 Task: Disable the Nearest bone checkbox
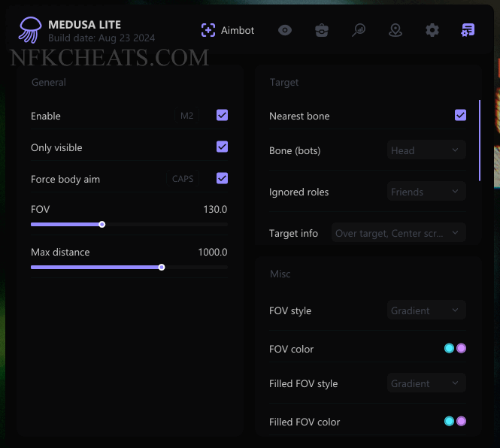[460, 115]
